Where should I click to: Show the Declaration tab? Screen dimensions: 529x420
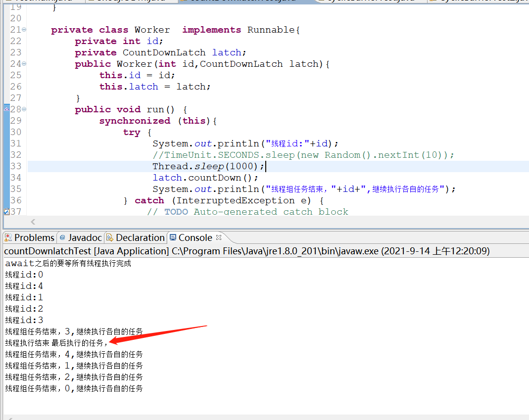click(136, 238)
